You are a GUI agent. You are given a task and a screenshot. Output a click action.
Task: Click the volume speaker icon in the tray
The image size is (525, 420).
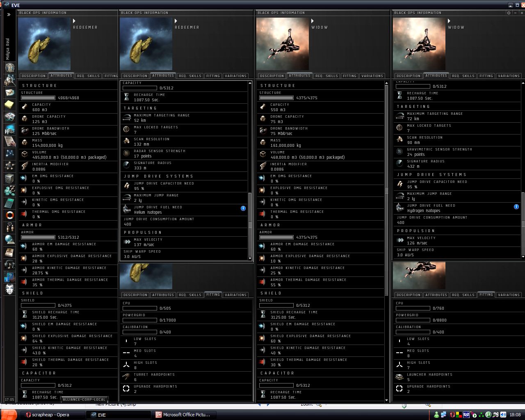503,415
